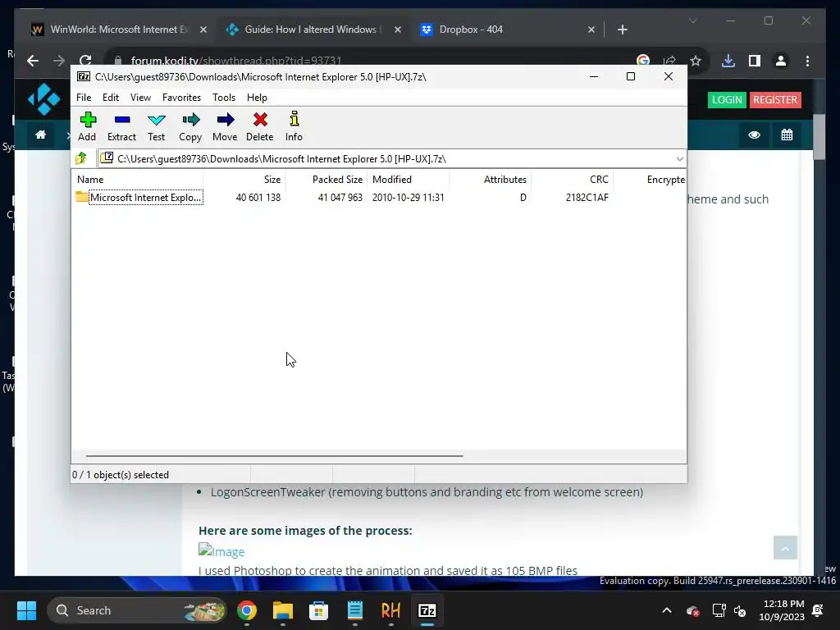Click the 7-Zip path address field
Viewport: 840px width, 630px height.
[386, 158]
